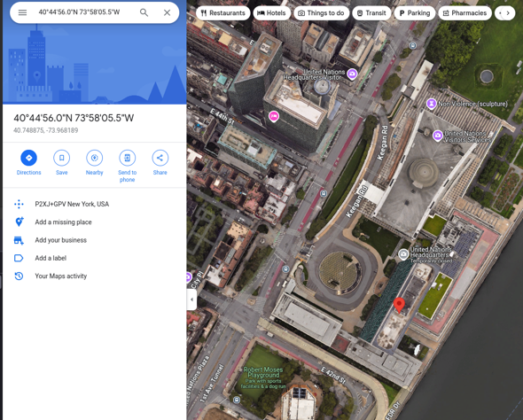
Task: Collapse the side panel with arrow tab
Action: pyautogui.click(x=191, y=299)
